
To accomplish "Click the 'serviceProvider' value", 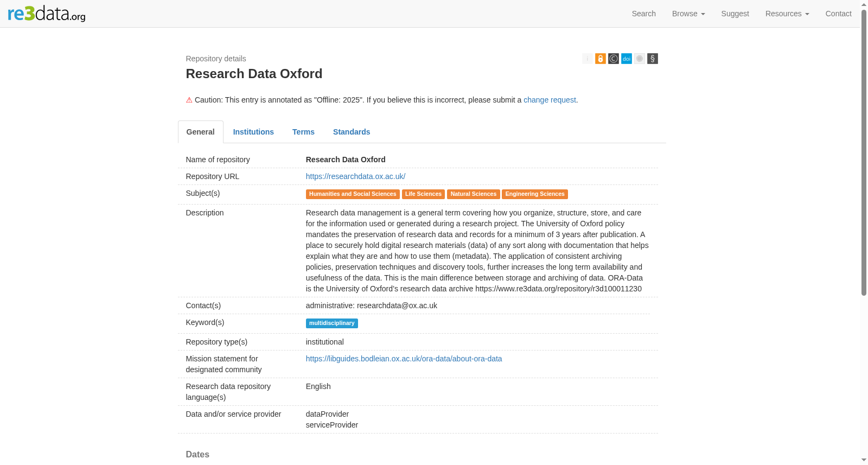I will [x=332, y=425].
